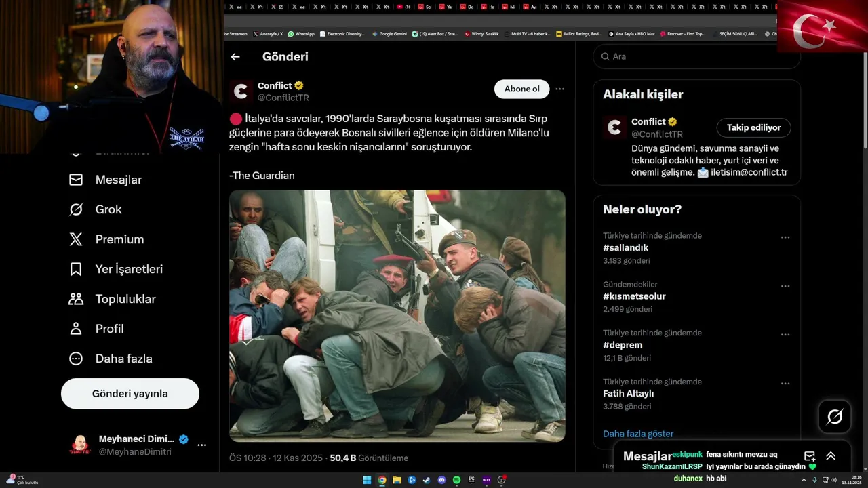868x488 pixels.
Task: Click the taskbar clock showing 08:16
Action: (x=852, y=480)
